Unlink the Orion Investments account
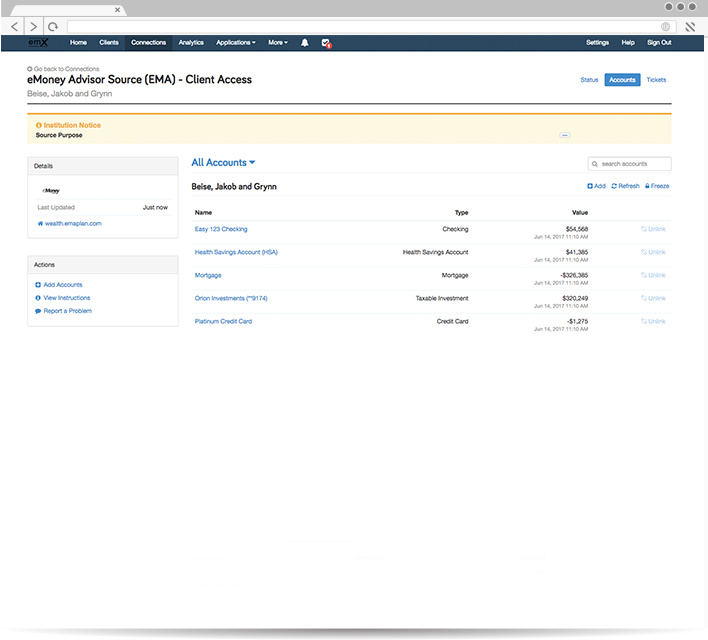 click(653, 298)
